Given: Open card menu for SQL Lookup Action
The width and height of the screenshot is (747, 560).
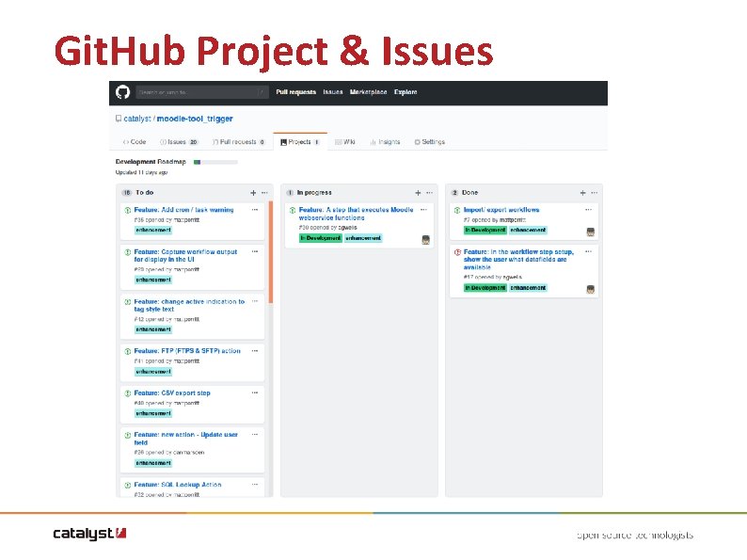Looking at the screenshot, I should (x=255, y=484).
